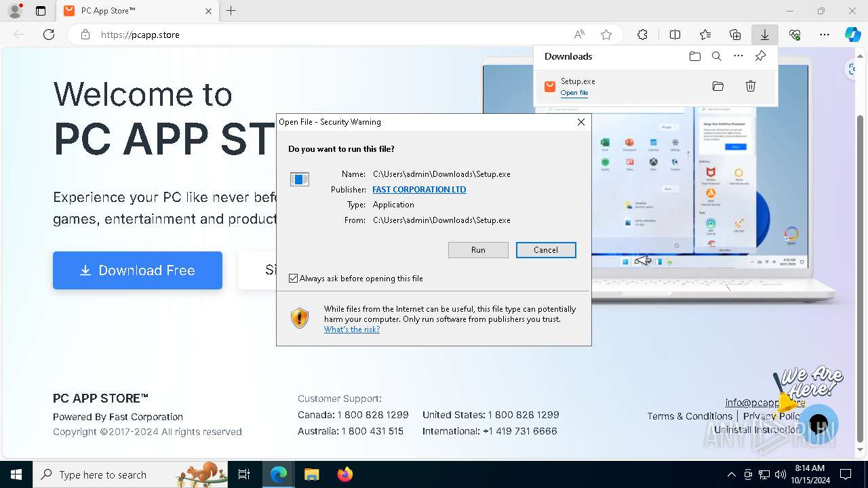
Task: Add page to favorites star icon
Action: point(606,35)
